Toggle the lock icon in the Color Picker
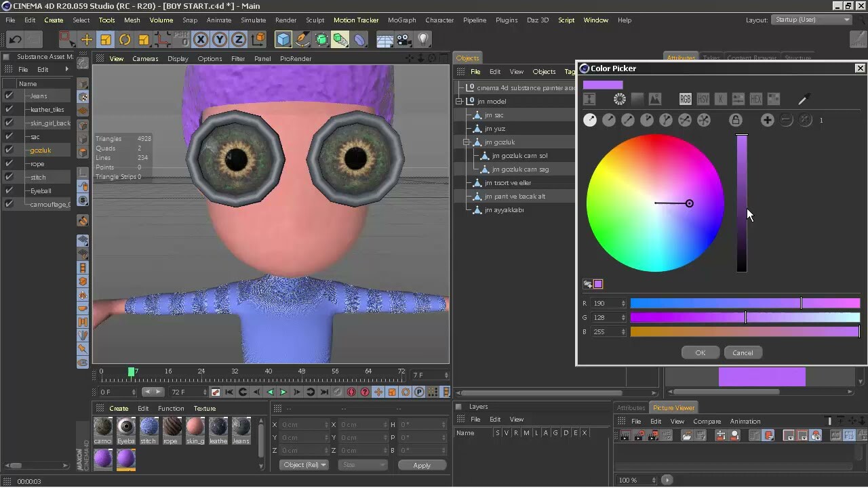This screenshot has width=868, height=488. pyautogui.click(x=735, y=120)
